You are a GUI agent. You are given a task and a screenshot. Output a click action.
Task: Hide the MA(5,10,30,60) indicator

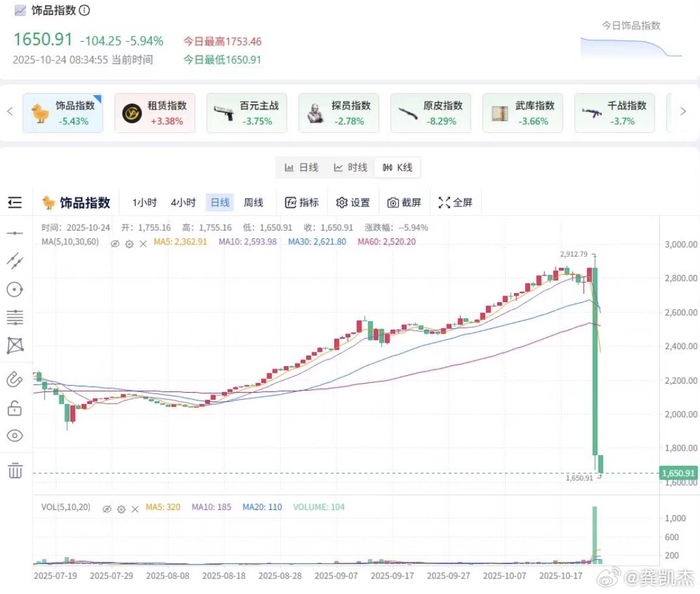[115, 243]
